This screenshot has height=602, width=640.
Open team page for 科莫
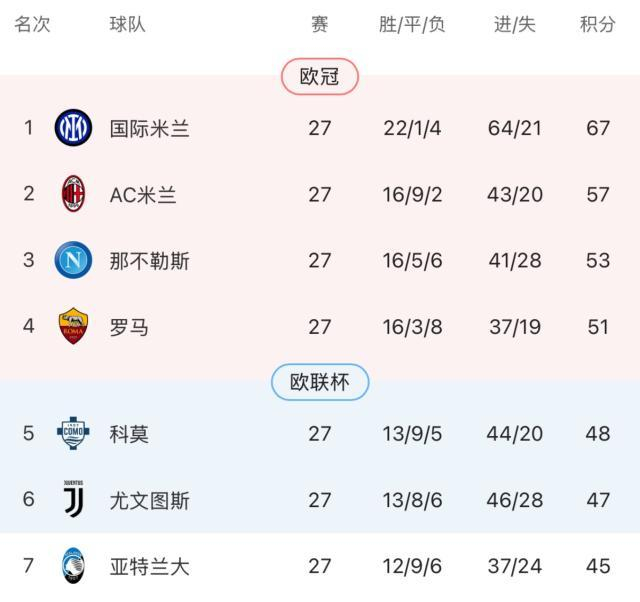point(129,433)
